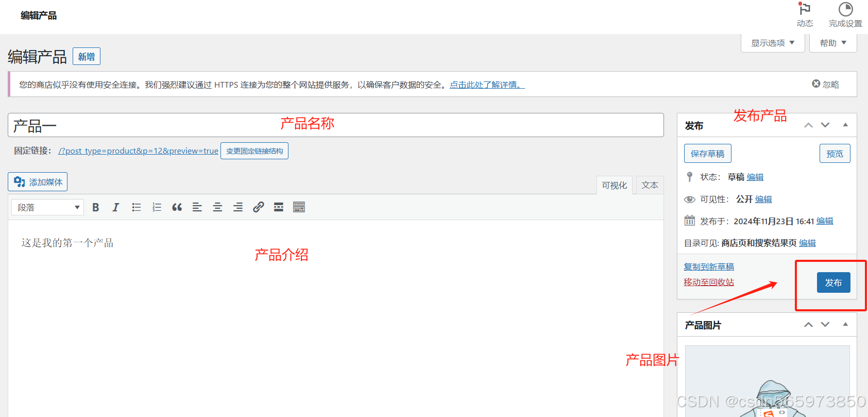This screenshot has height=417, width=868.
Task: Click the publish date calendar icon
Action: pos(690,221)
